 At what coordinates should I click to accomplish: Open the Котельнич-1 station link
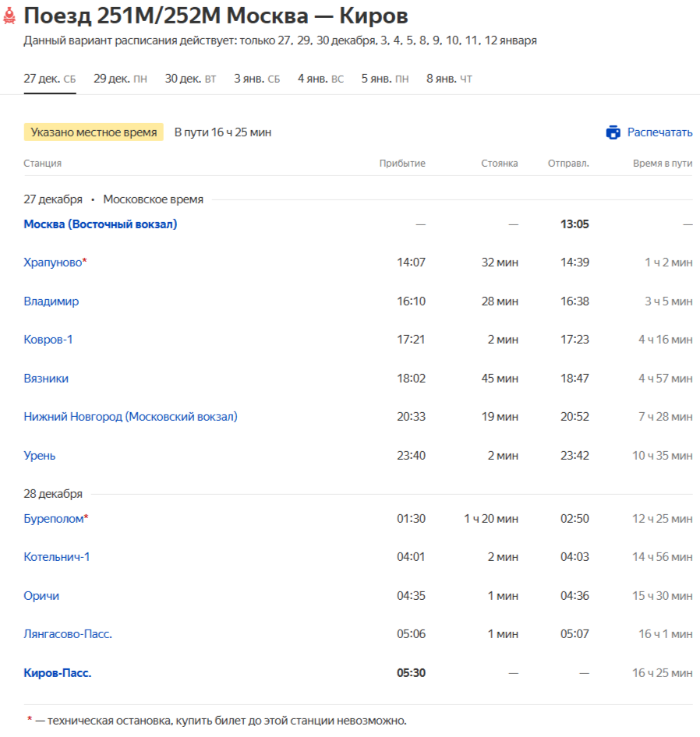(x=57, y=557)
